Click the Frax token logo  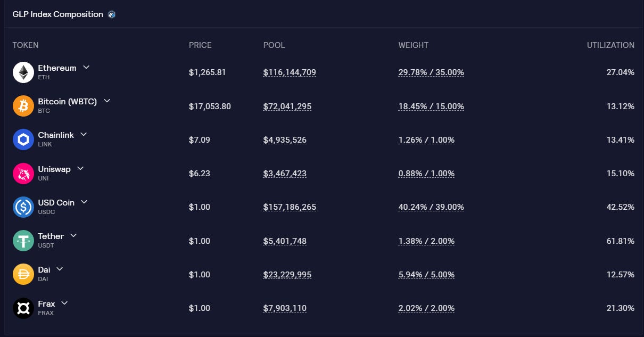pyautogui.click(x=23, y=307)
